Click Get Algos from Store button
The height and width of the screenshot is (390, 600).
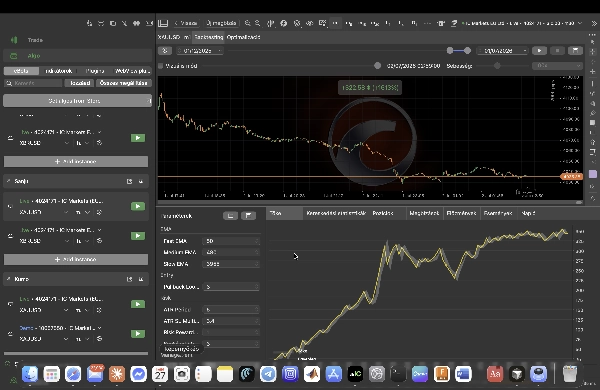point(77,101)
